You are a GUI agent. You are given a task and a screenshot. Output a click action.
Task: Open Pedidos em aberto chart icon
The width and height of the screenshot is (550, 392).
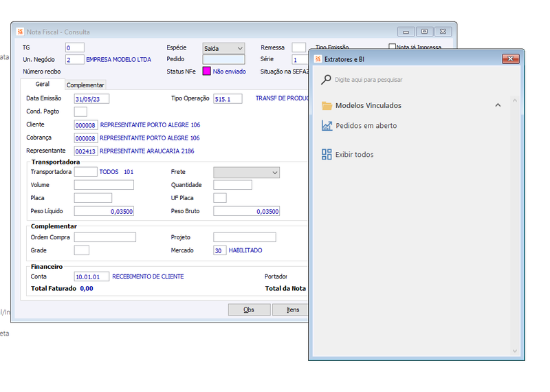click(x=327, y=126)
